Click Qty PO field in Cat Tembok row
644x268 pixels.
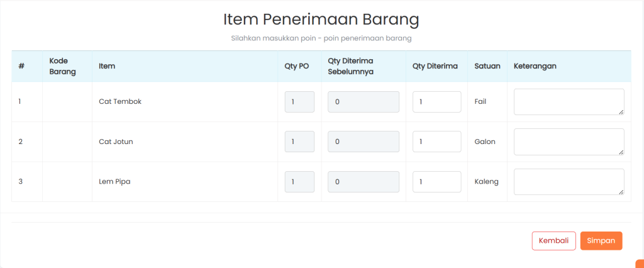click(299, 102)
